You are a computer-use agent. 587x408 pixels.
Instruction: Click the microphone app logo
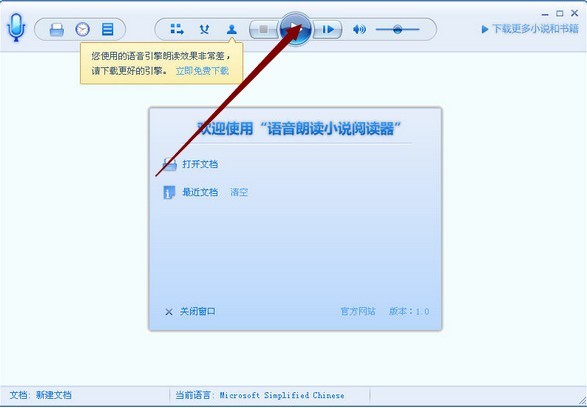pos(16,28)
